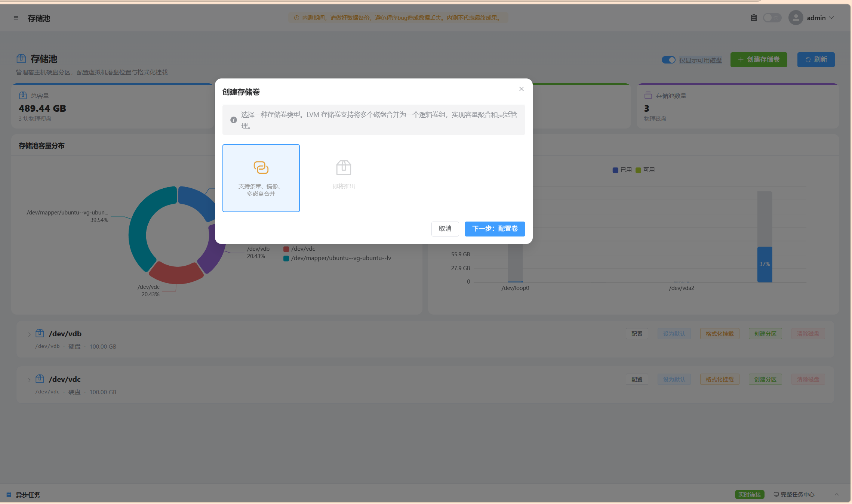This screenshot has height=504, width=852.
Task: Expand the /dev/vdb disk row chevron
Action: [x=29, y=334]
